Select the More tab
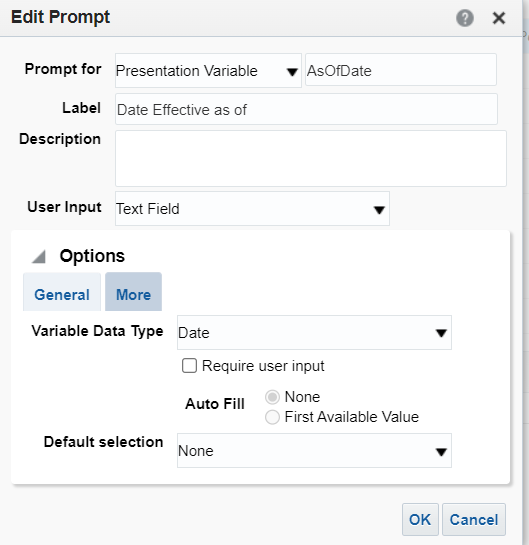This screenshot has width=529, height=545. point(133,292)
